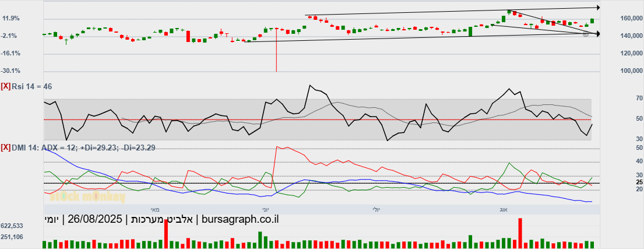This screenshot has width=644, height=249.
Task: Click the tallest red volume bar in August
Action: coord(520,233)
